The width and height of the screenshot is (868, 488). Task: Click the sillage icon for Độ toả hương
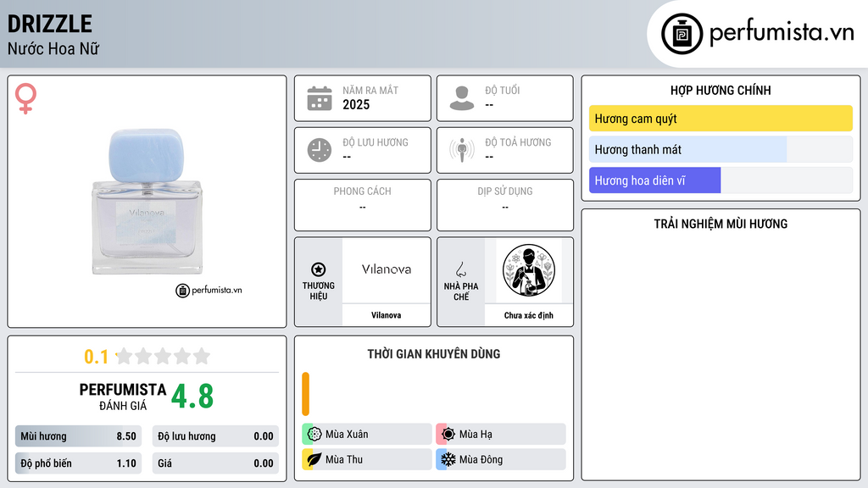(462, 150)
